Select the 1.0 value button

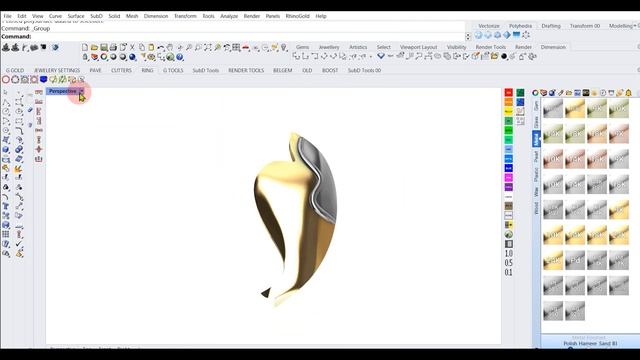tap(509, 253)
